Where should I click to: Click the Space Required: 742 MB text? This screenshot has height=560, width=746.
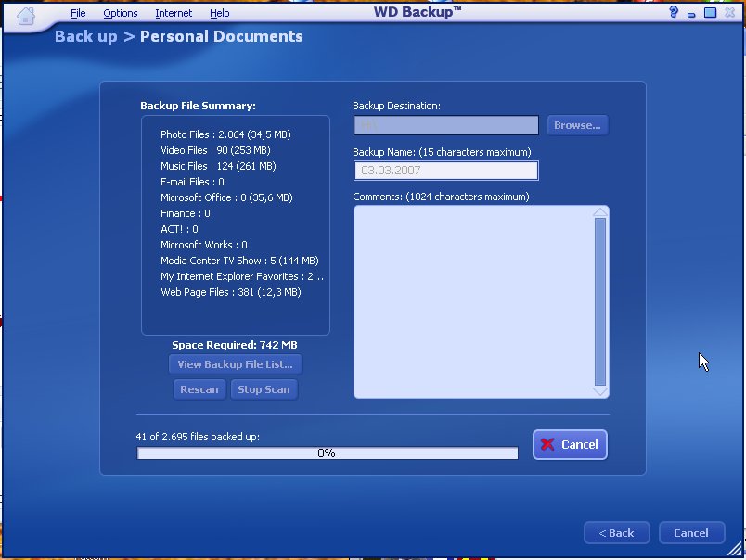(x=235, y=345)
